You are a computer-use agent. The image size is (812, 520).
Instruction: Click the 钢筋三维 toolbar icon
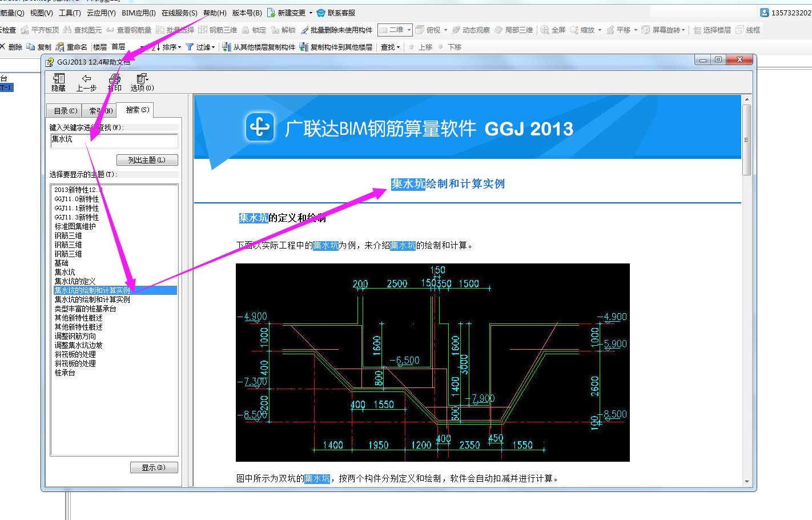(203, 30)
